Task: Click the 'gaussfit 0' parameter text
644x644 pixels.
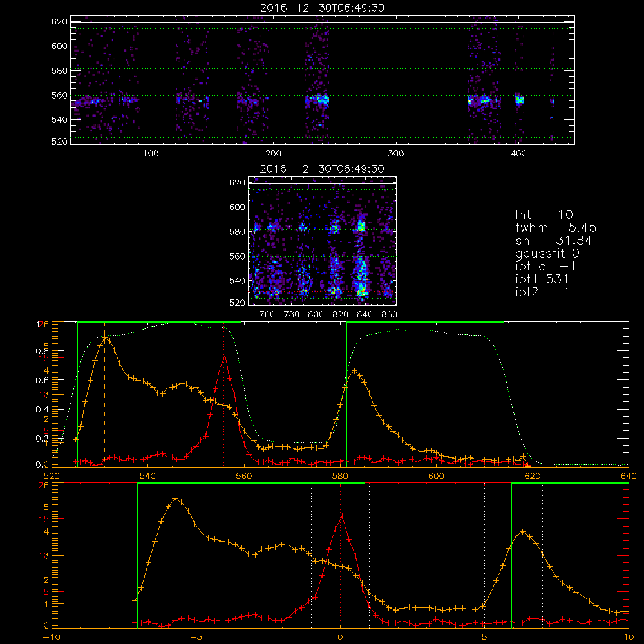Action: click(547, 253)
